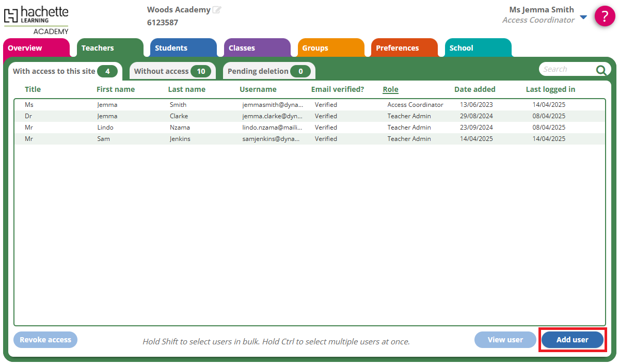Click the edit pencil icon beside Woods Academy
Viewport: 619px width, 364px height.
217,10
